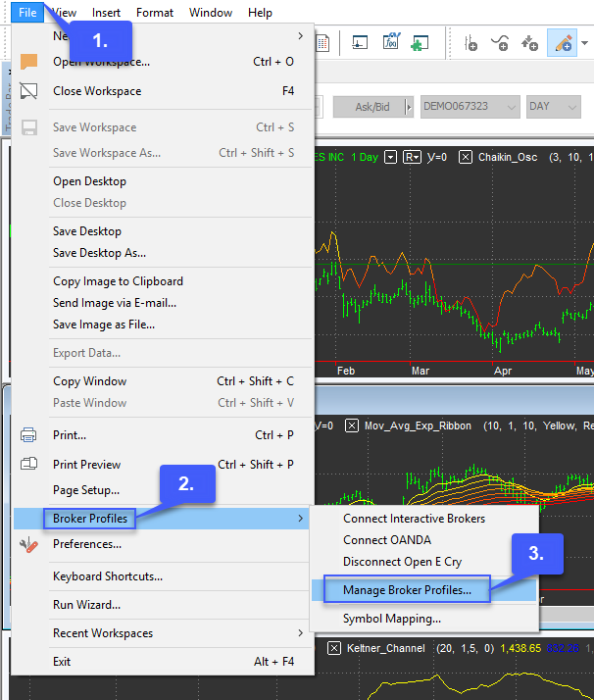Open the Format menu

(155, 13)
